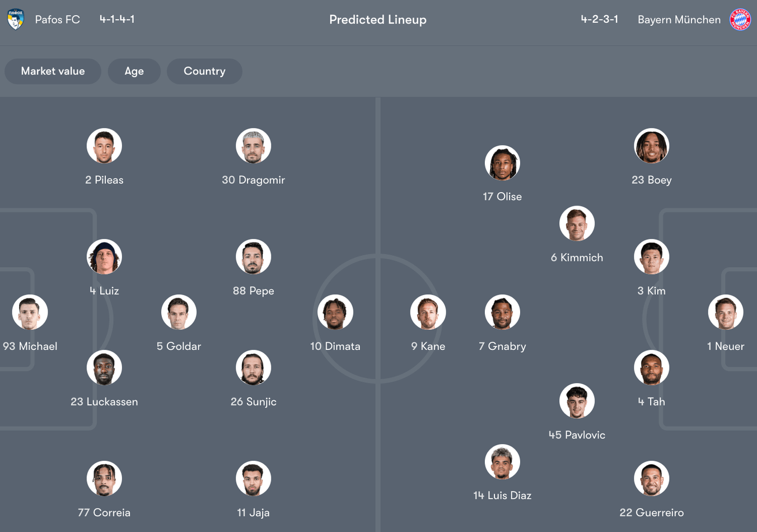Click the 7 Gnabry player label
This screenshot has height=532, width=757.
click(502, 346)
